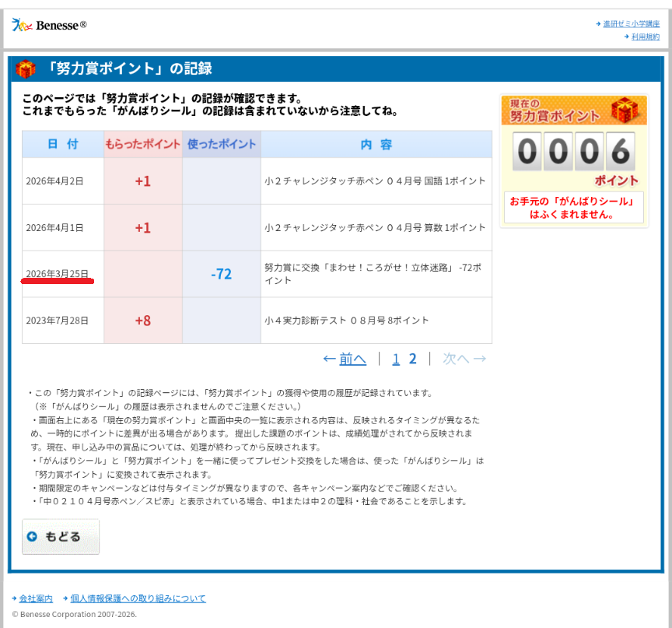Click +1 points in the 2026年4月1日 row
The width and height of the screenshot is (672, 628).
click(142, 228)
